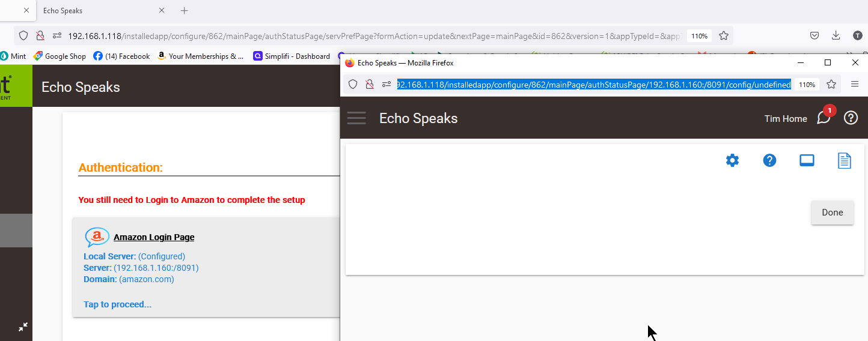868x341 pixels.
Task: Open Your Memberships Amazon bookmark
Action: (x=200, y=56)
